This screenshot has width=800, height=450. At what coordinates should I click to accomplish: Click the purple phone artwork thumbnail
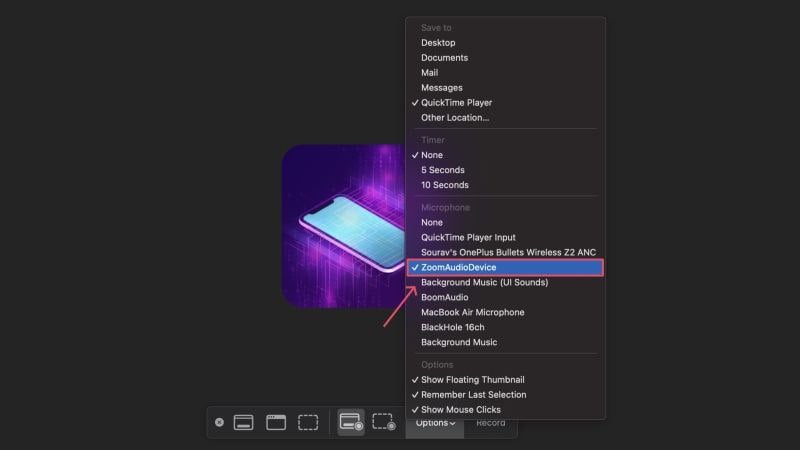(343, 226)
